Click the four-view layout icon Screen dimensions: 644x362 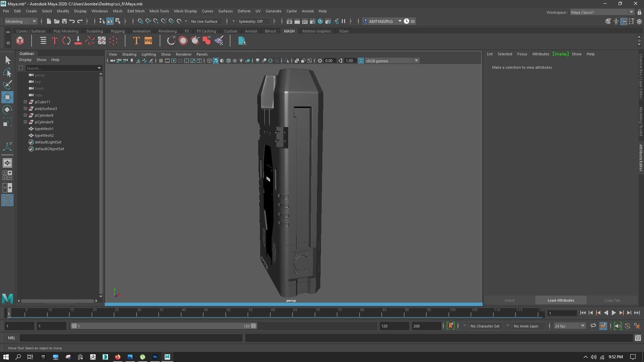7,175
